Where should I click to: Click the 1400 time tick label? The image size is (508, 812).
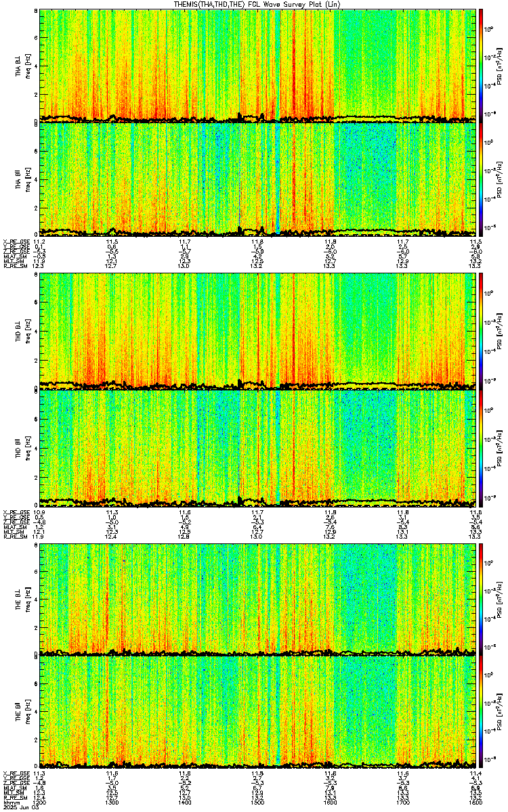coord(185,803)
